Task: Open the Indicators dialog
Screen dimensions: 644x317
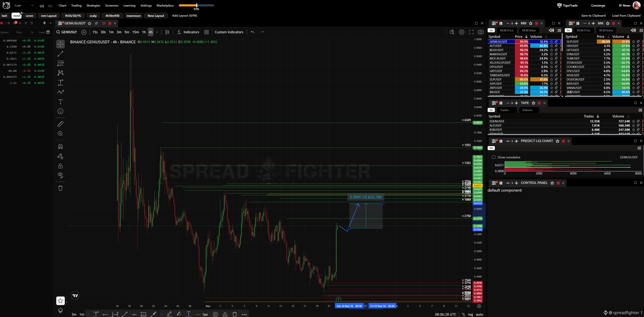Action: click(x=188, y=32)
